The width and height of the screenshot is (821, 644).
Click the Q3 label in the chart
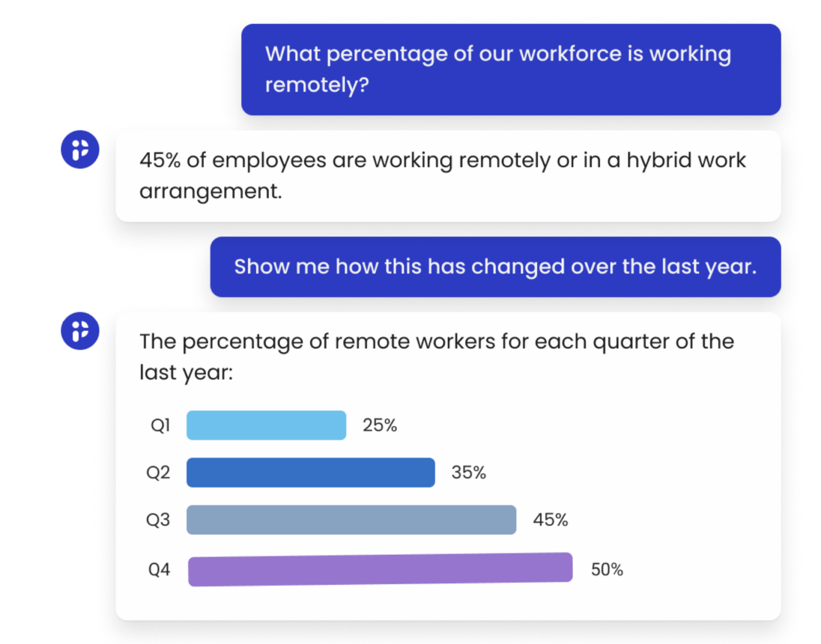pos(158,520)
